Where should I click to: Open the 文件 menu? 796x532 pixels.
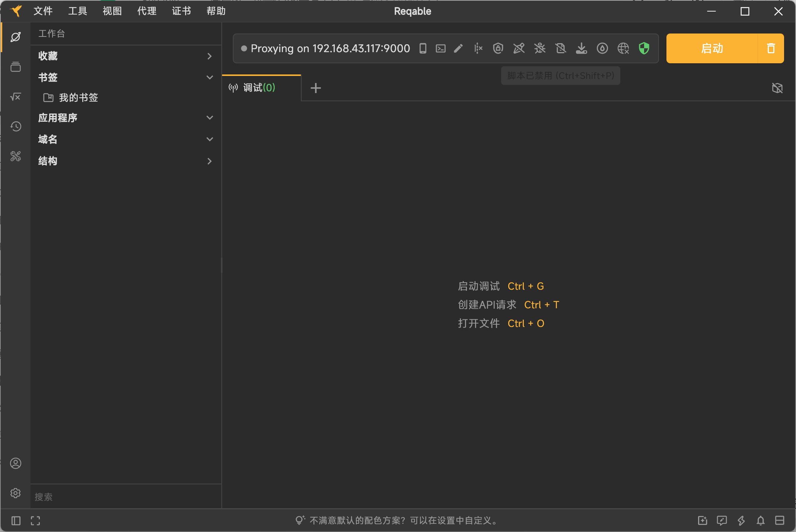43,11
